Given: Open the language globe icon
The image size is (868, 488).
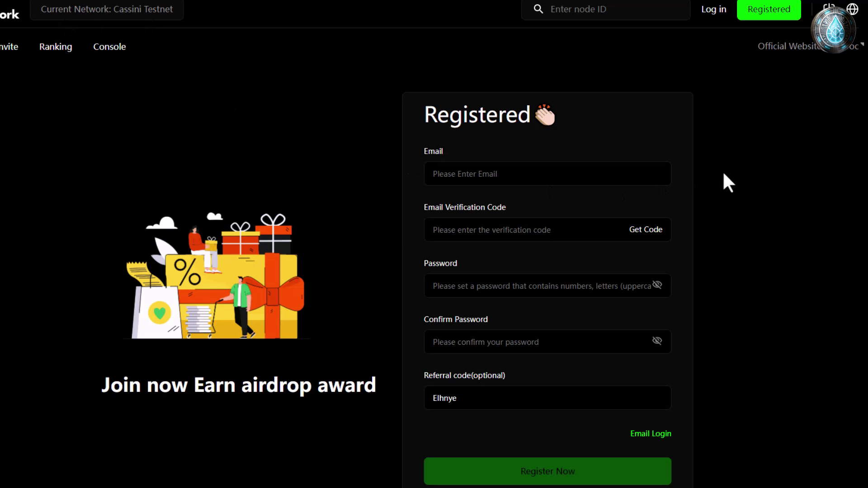Looking at the screenshot, I should (x=852, y=9).
